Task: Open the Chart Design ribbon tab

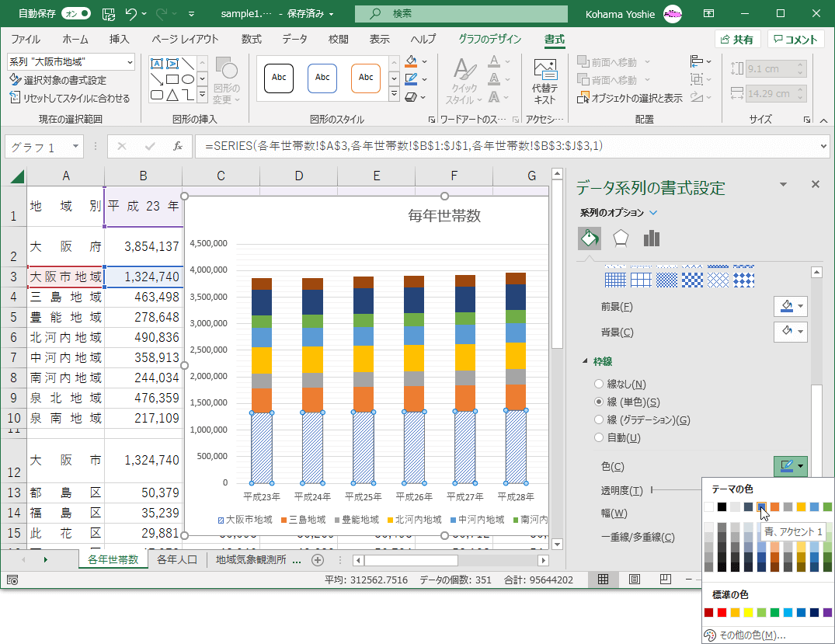Action: 490,40
